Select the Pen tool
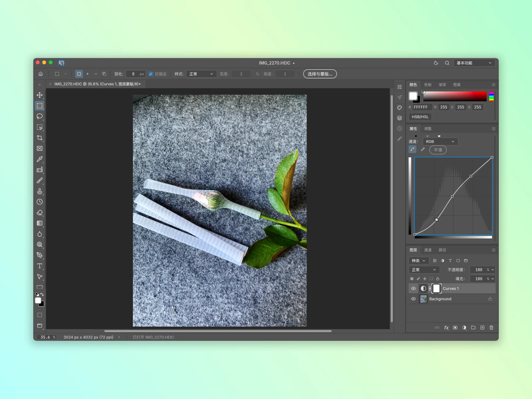The height and width of the screenshot is (399, 532). tap(40, 255)
